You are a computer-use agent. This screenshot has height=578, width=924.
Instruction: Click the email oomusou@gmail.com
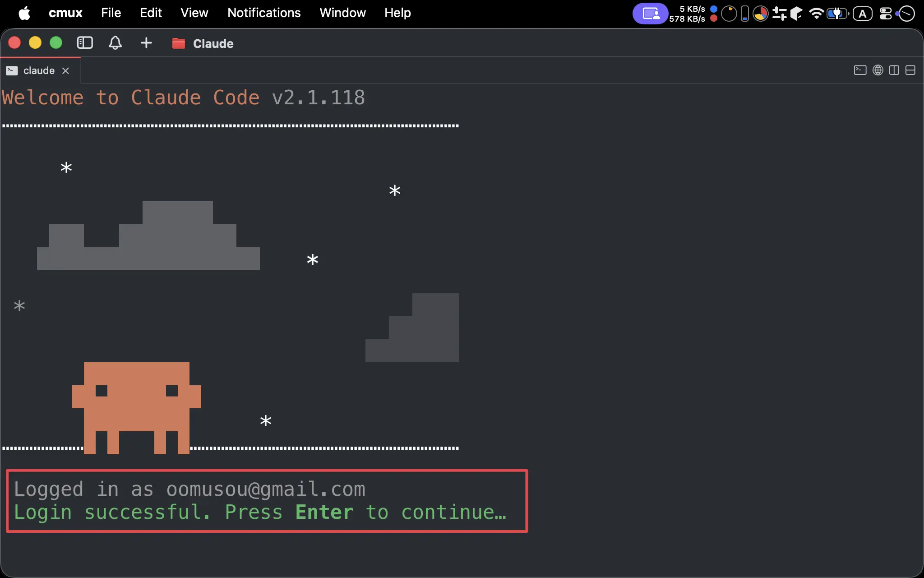(x=266, y=489)
